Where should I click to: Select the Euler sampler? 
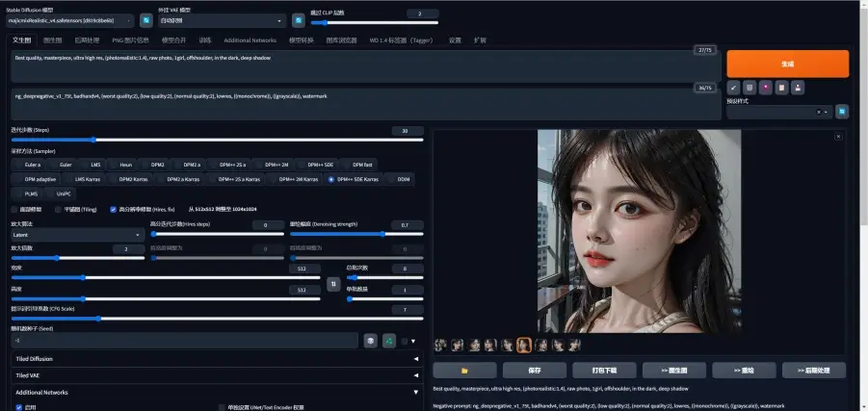point(62,165)
